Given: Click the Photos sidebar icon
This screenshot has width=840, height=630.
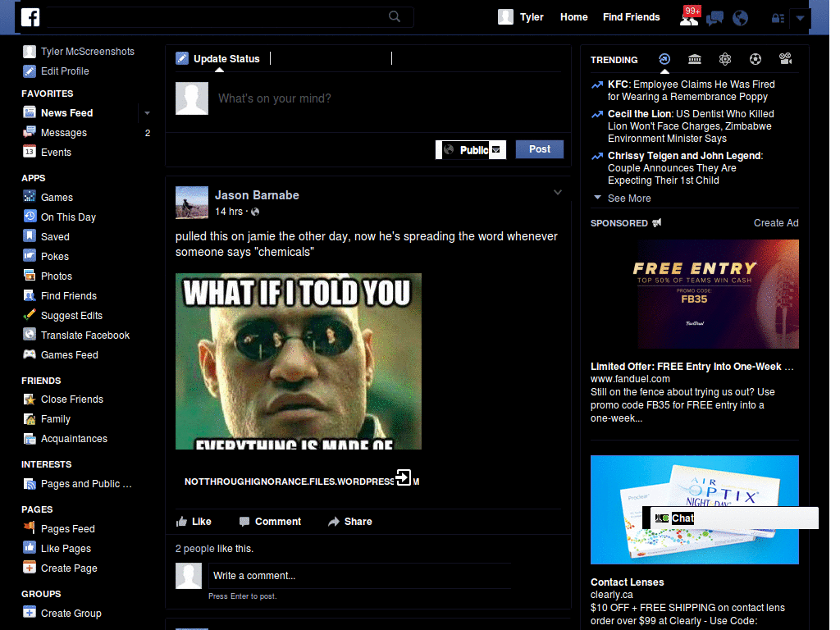Looking at the screenshot, I should (30, 276).
